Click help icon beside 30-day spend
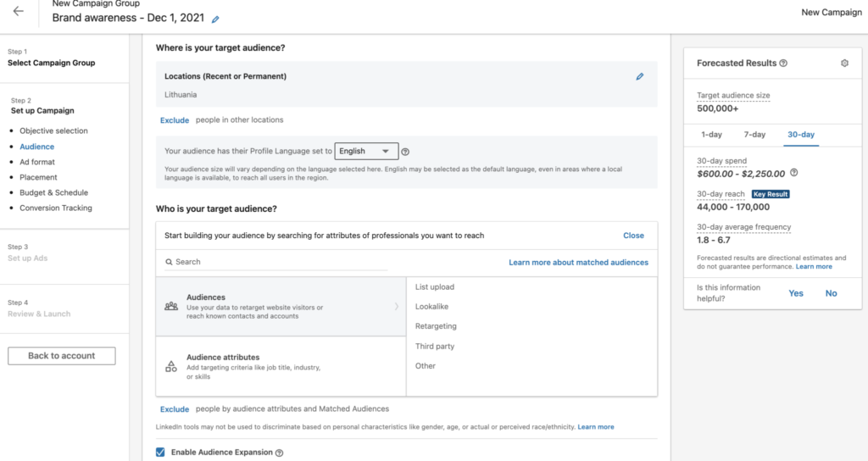 (x=793, y=173)
